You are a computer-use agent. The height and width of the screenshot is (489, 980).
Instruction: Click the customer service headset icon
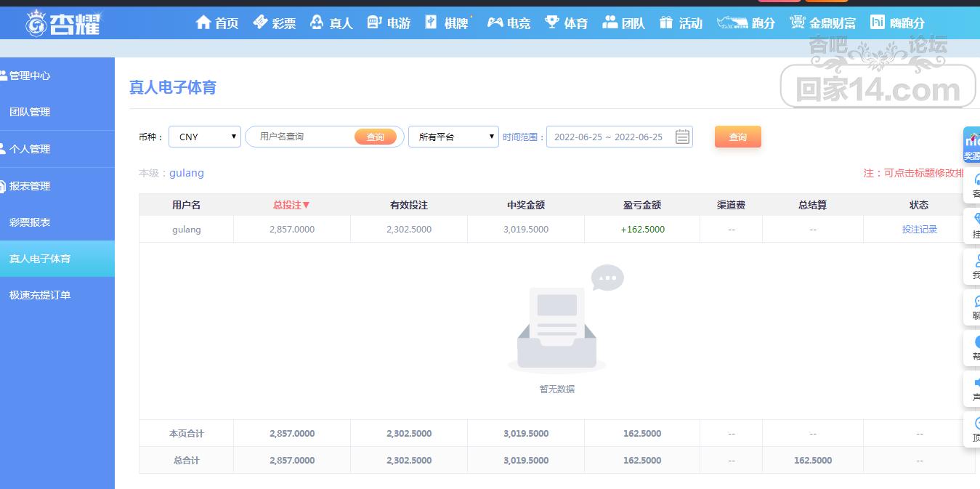(x=976, y=179)
